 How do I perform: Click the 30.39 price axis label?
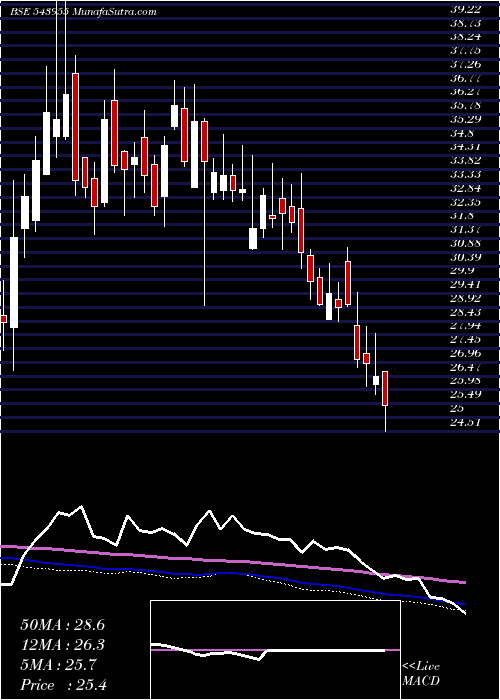click(465, 257)
